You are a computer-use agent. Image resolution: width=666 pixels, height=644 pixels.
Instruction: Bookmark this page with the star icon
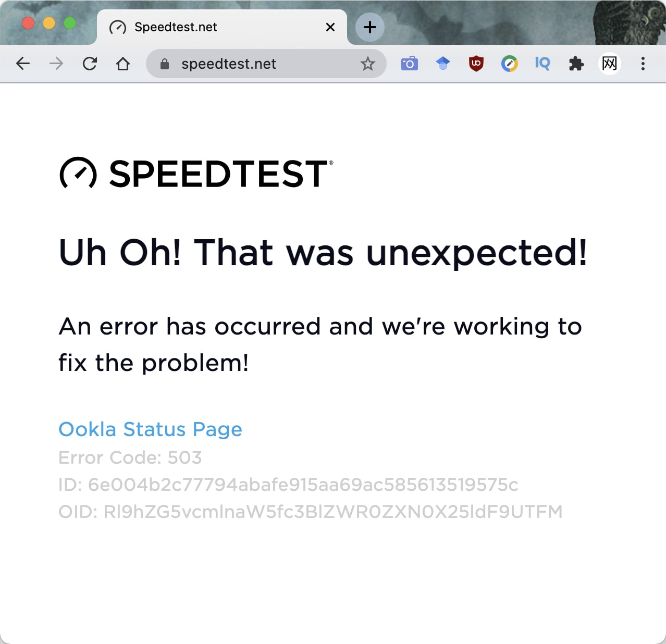[368, 64]
